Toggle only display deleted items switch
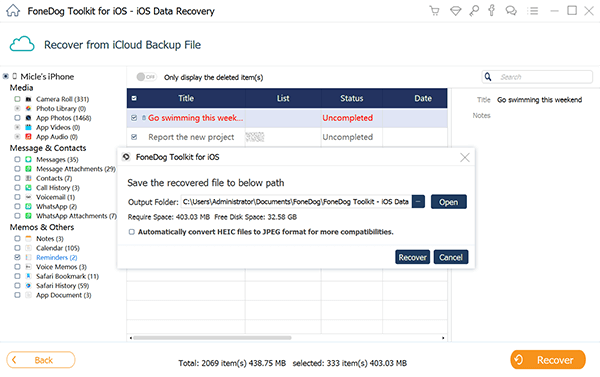Viewport: 600px width, 377px height. (x=147, y=77)
